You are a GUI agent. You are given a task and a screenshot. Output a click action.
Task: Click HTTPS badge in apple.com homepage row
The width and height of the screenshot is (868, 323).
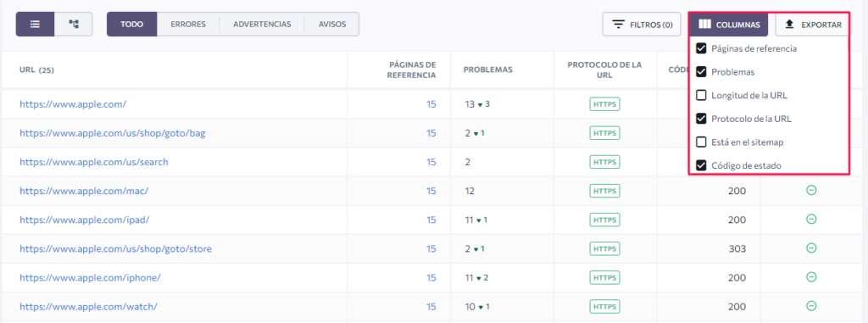pos(604,104)
